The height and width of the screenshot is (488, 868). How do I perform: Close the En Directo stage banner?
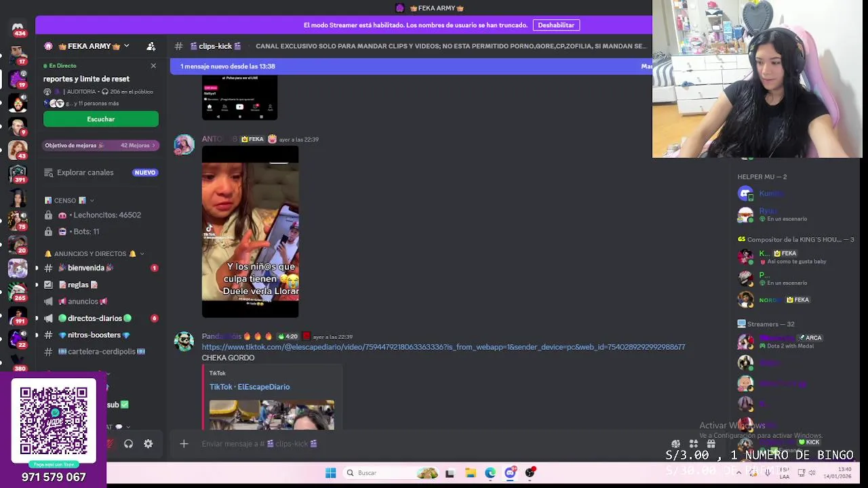tap(153, 66)
